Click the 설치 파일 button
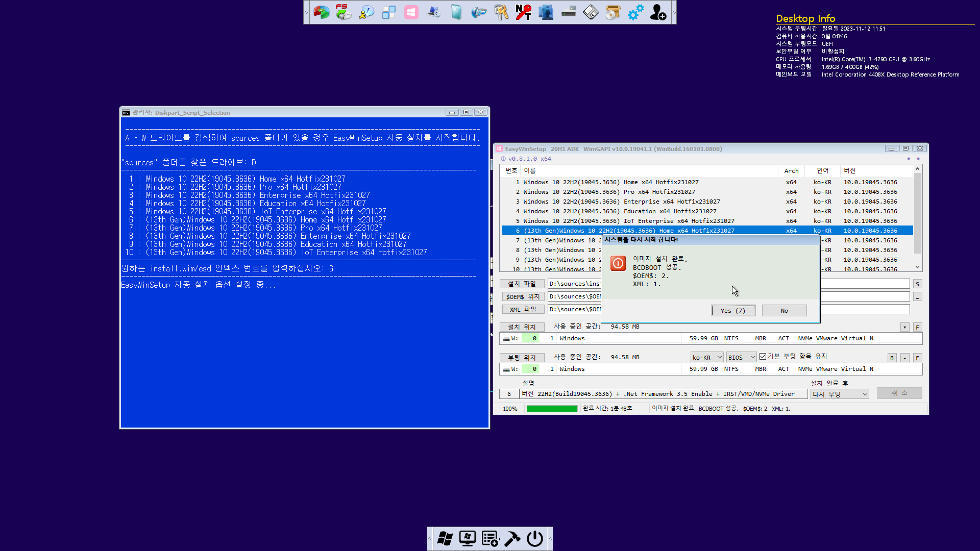The width and height of the screenshot is (980, 551). pyautogui.click(x=522, y=284)
